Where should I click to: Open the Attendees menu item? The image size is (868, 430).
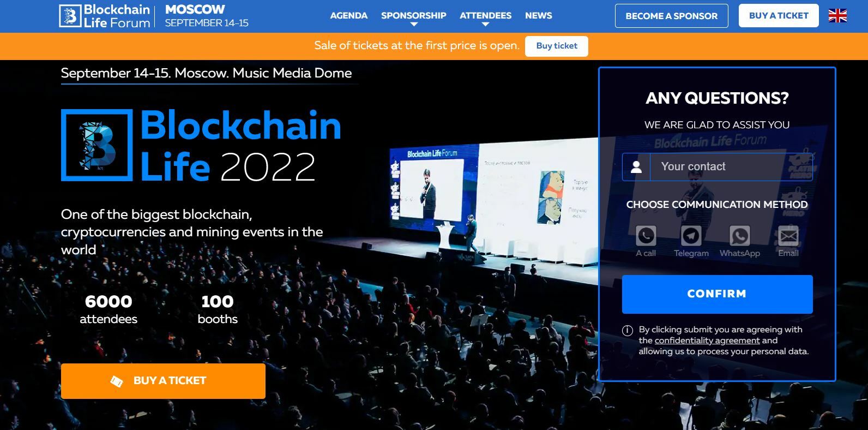[485, 16]
